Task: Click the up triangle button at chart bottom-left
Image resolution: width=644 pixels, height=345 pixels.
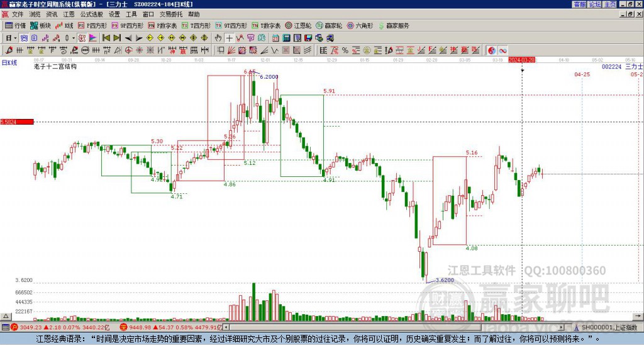Action: (x=5, y=316)
